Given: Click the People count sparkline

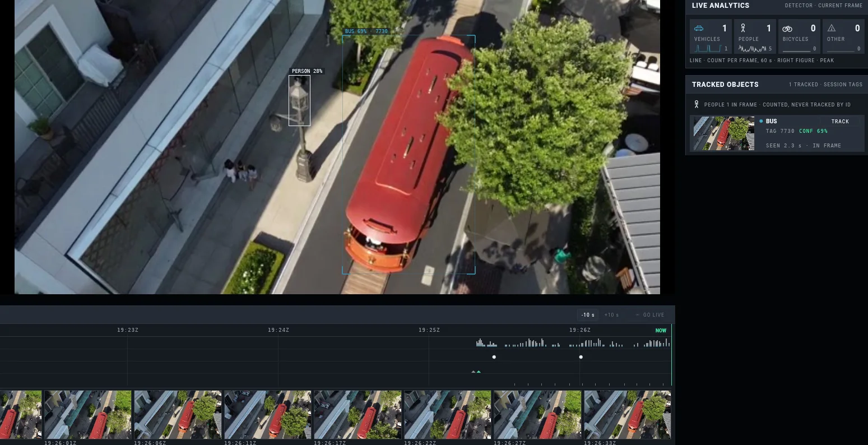Looking at the screenshot, I should tap(752, 49).
